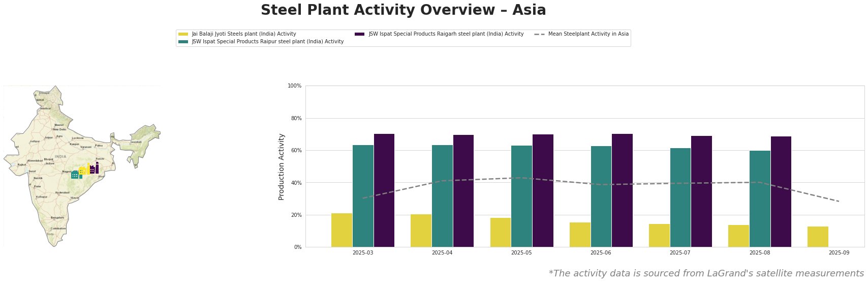Click New Delhi label on the map
This screenshot has height=282, width=868.
pos(59,129)
